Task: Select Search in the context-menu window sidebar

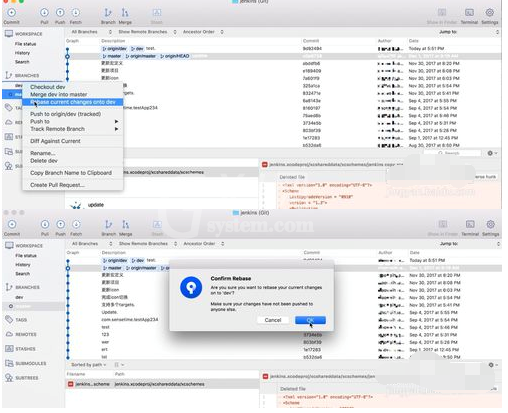Action: pos(22,62)
